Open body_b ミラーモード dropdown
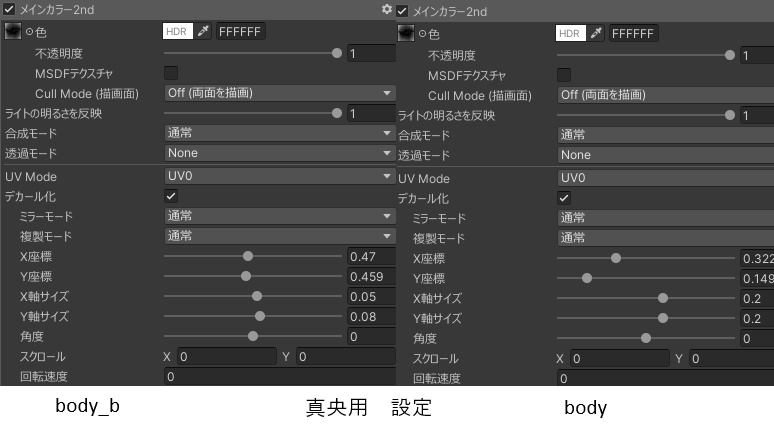This screenshot has width=774, height=426. point(279,216)
